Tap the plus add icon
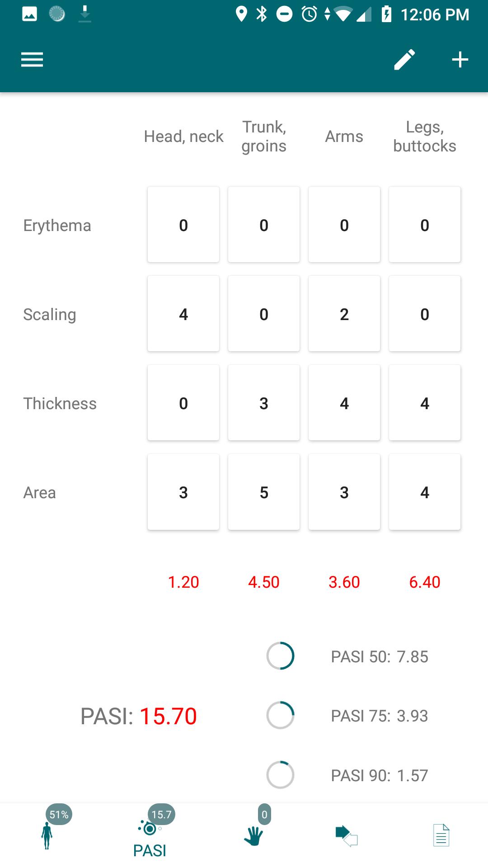The width and height of the screenshot is (488, 868). coord(460,60)
